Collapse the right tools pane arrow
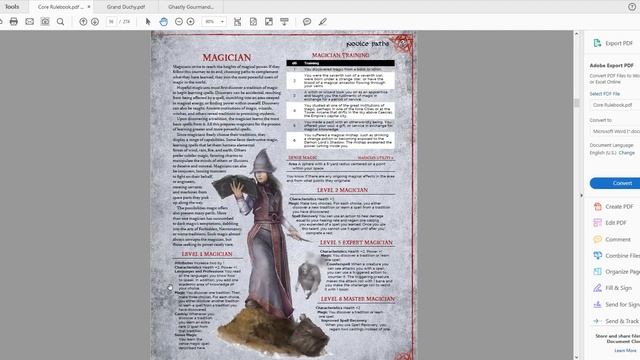The image size is (640, 360). coord(581,196)
